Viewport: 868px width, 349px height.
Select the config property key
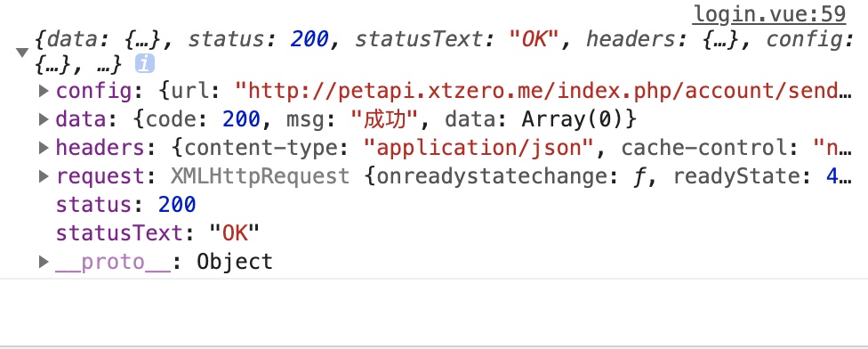click(x=94, y=91)
